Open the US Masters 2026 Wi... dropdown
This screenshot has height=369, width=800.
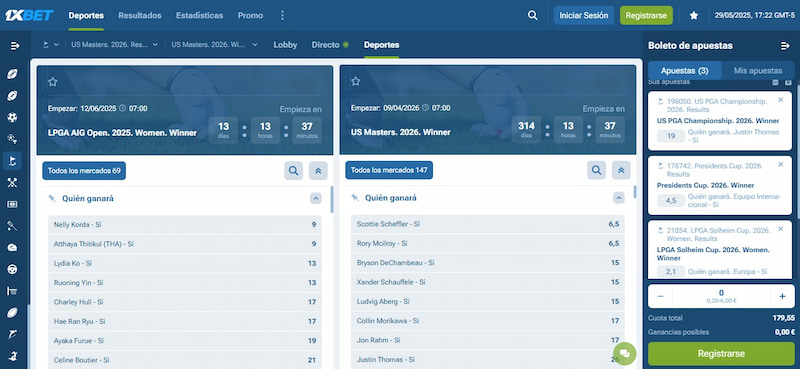[x=215, y=45]
